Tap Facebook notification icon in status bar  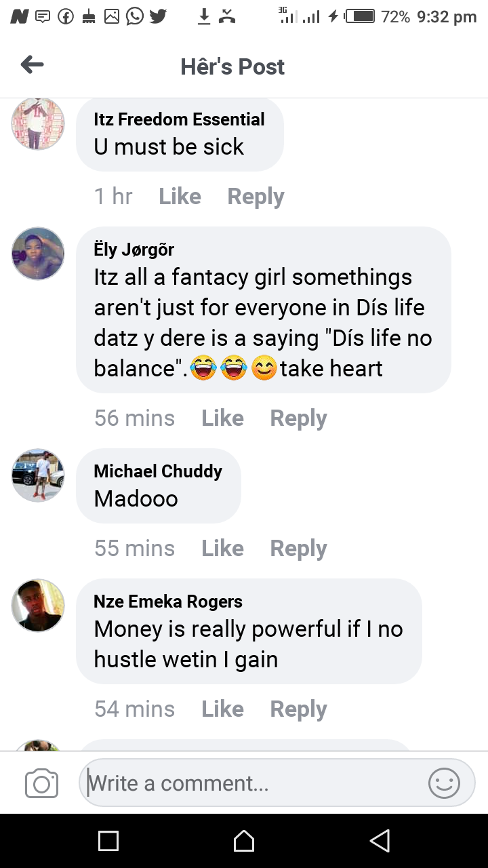[66, 16]
